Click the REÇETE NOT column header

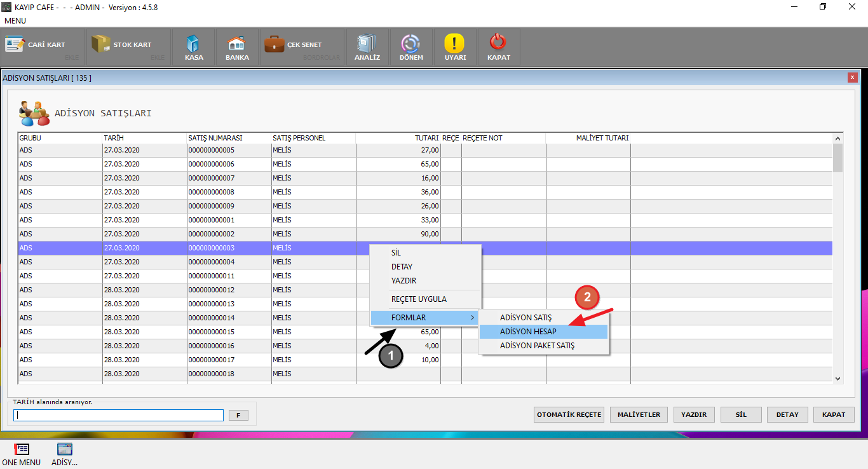(504, 138)
